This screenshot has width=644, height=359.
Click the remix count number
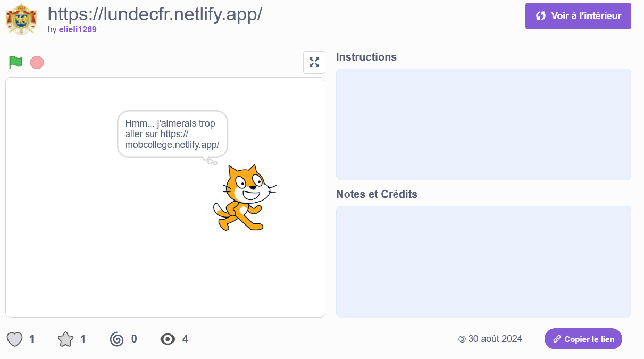pos(134,339)
